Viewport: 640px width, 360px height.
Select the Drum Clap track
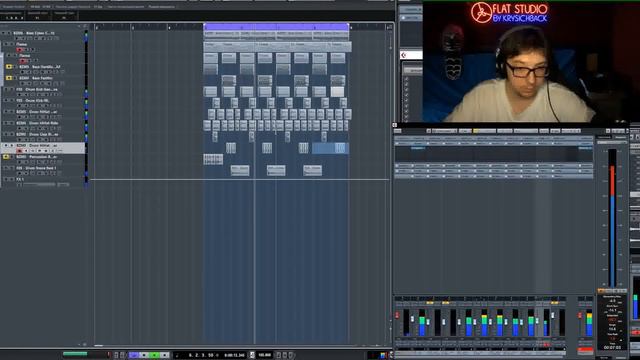38,134
